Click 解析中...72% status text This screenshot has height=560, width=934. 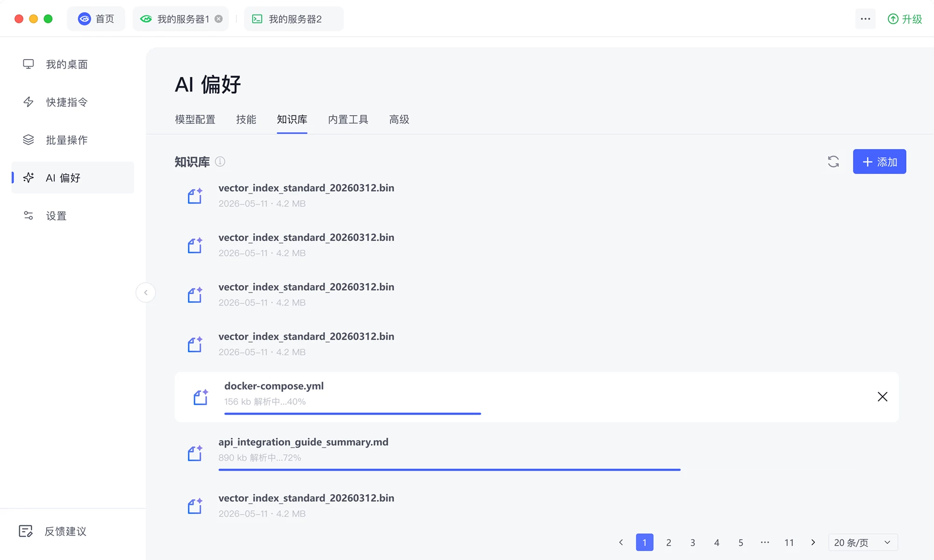pyautogui.click(x=276, y=457)
